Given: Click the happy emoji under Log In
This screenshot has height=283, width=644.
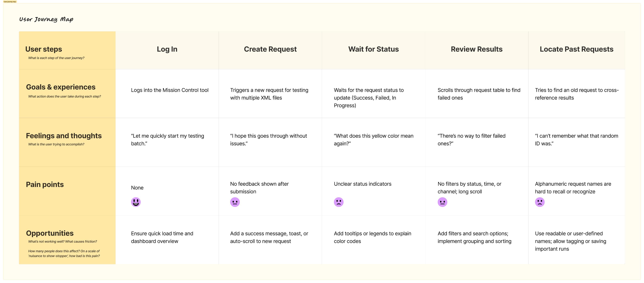Looking at the screenshot, I should coord(136,202).
